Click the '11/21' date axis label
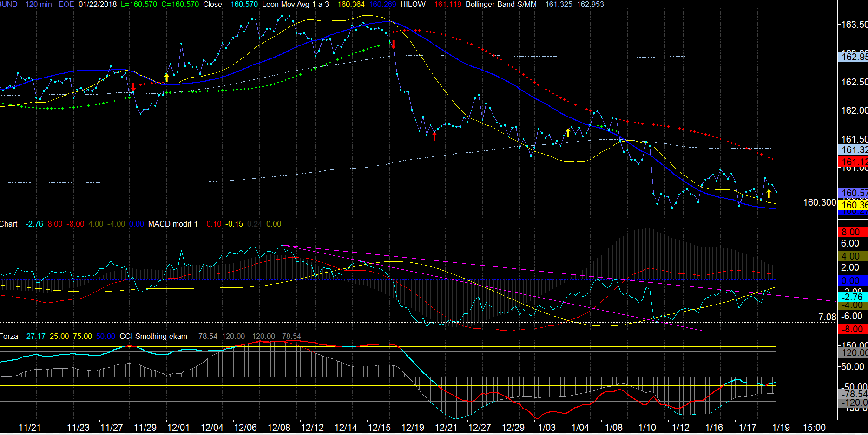This screenshot has width=868, height=435. 30,427
